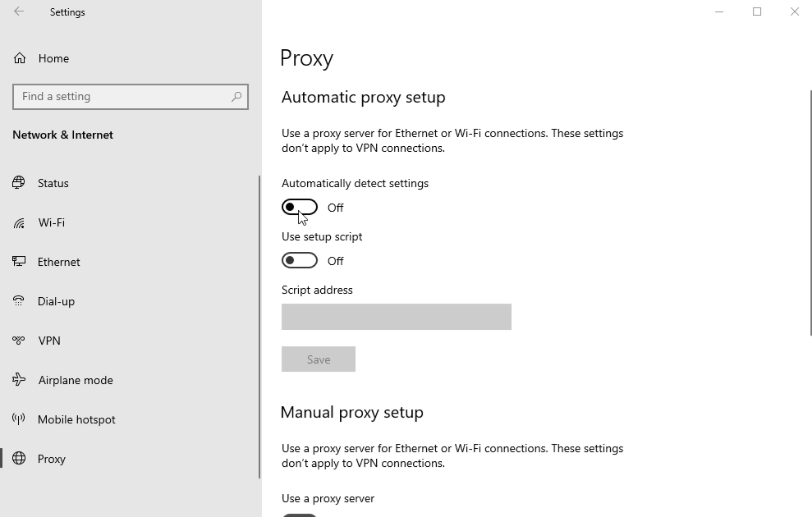Click the Airplane mode icon
This screenshot has height=517, width=812.
tap(19, 380)
